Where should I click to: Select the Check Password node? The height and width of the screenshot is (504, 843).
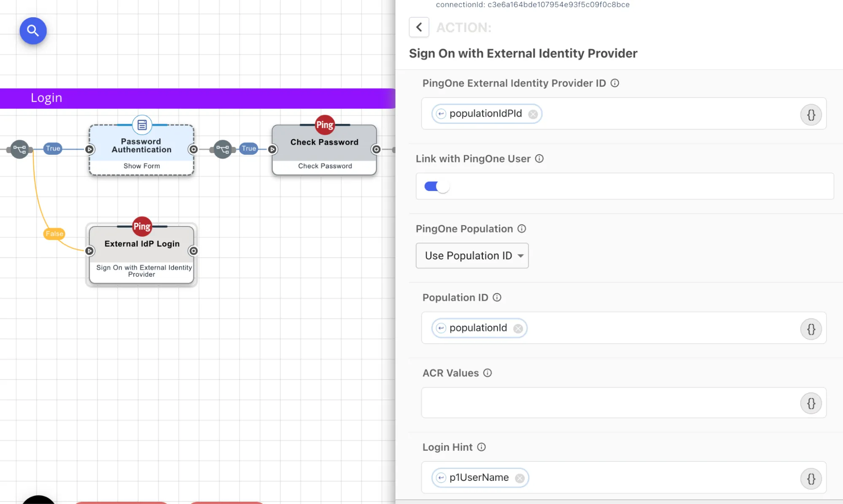(324, 150)
